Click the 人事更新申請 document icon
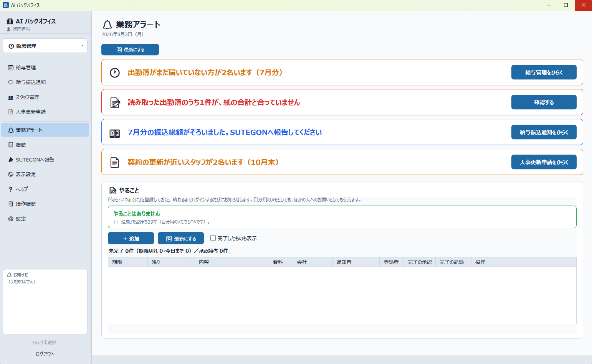Screen dimensions: 592x364 (11, 112)
